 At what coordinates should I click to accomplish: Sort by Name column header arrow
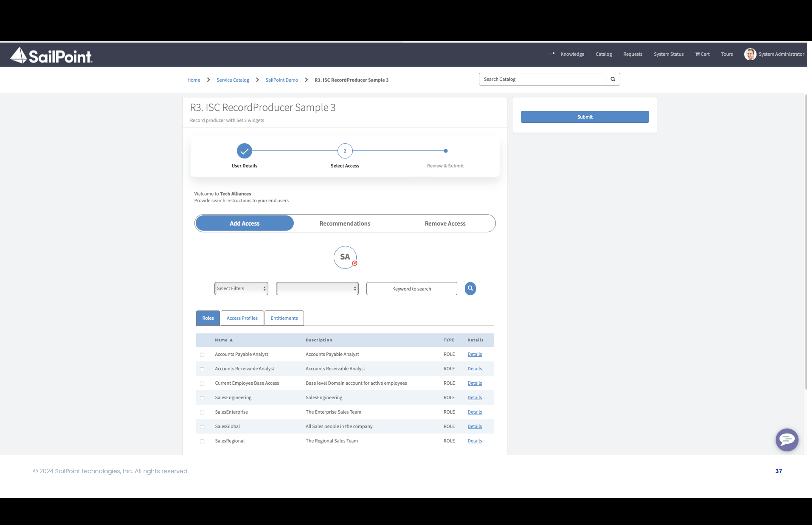point(231,340)
